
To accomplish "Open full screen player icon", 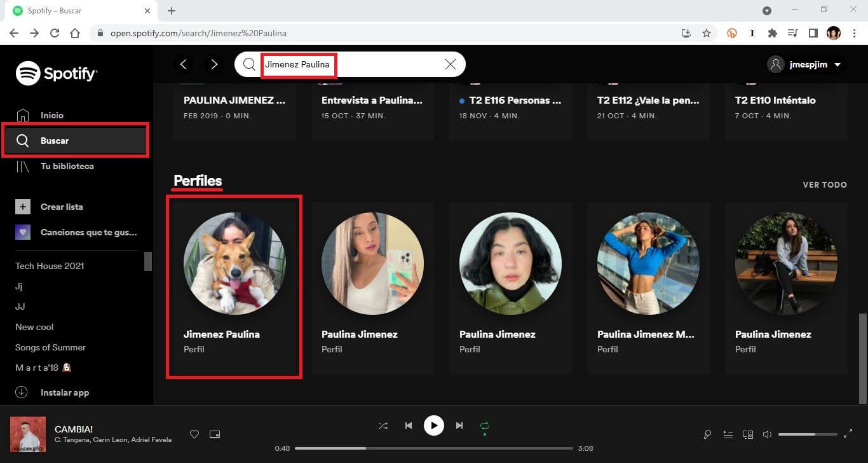I will (x=848, y=434).
